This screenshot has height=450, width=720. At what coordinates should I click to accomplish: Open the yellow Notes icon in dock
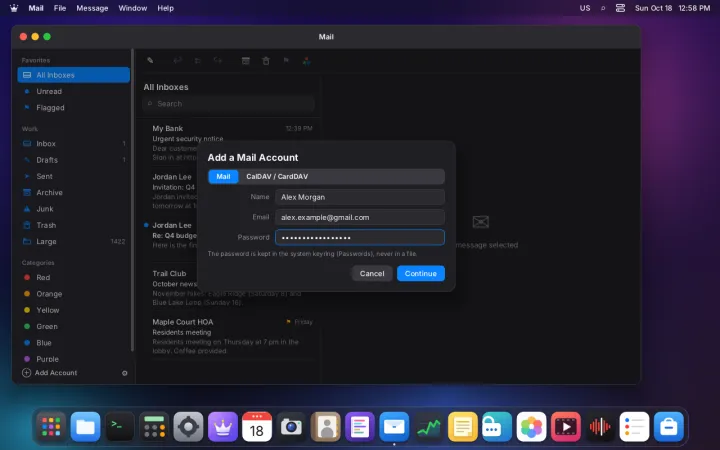click(x=462, y=427)
